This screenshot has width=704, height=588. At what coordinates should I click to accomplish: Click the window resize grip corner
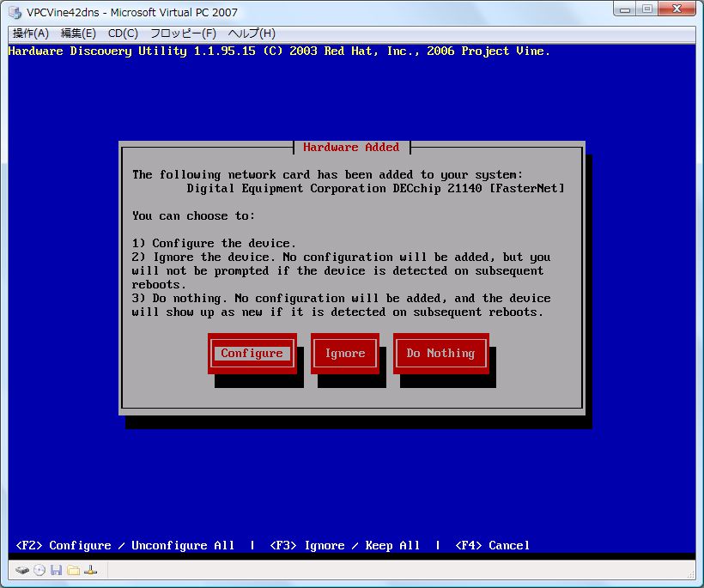pyautogui.click(x=691, y=574)
